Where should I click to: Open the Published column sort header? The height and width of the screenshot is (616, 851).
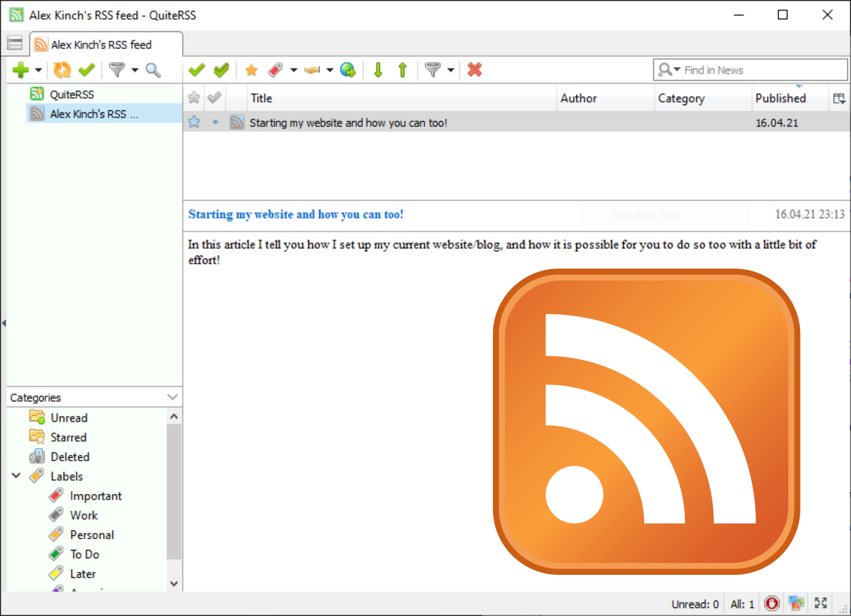[x=780, y=98]
